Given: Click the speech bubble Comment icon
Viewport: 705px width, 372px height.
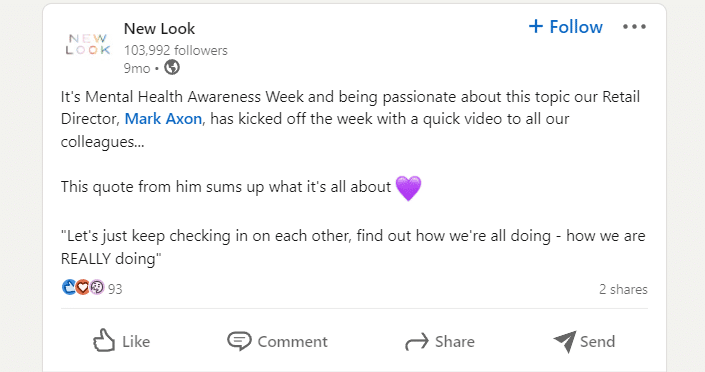Looking at the screenshot, I should 239,341.
